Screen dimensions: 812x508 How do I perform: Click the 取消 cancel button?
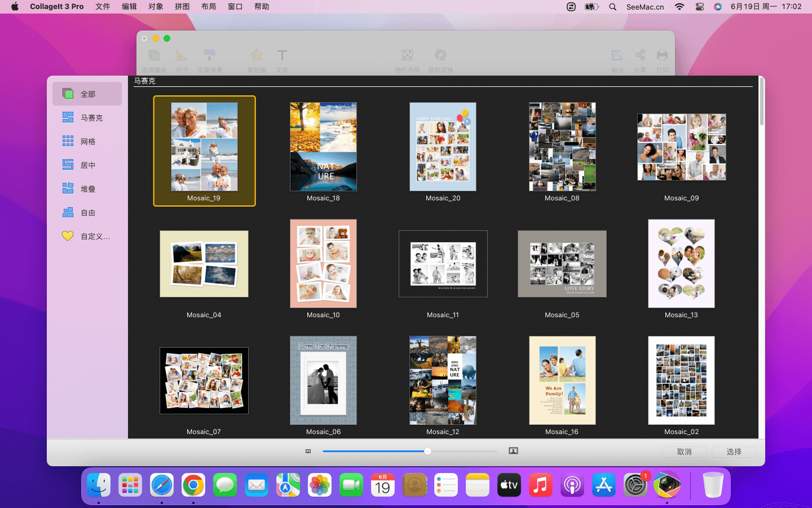(x=684, y=452)
